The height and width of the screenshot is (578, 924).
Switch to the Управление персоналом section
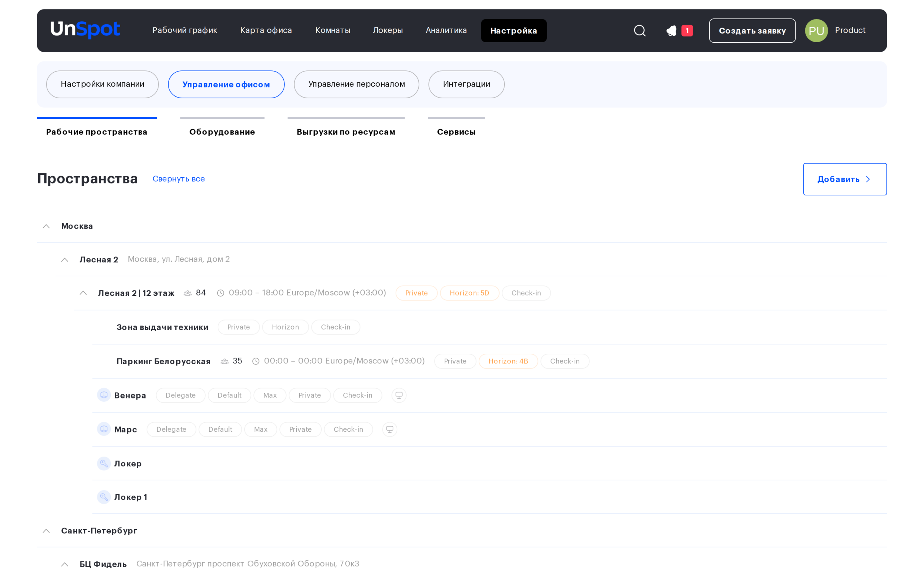tap(356, 84)
